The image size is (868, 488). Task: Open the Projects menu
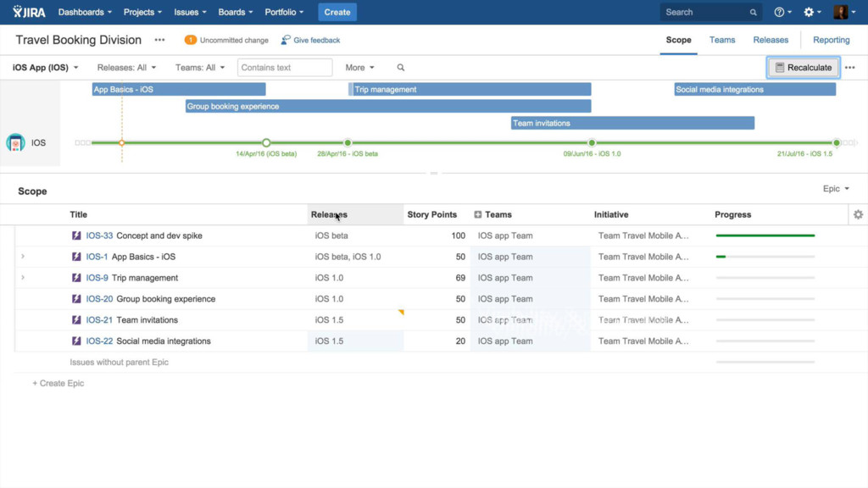coord(142,12)
